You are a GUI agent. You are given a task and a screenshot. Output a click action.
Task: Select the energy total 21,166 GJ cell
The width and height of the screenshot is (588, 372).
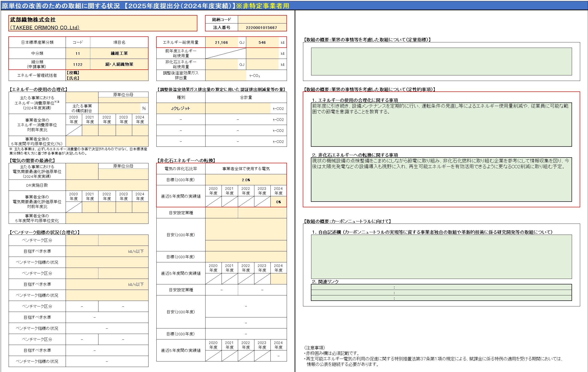point(222,42)
